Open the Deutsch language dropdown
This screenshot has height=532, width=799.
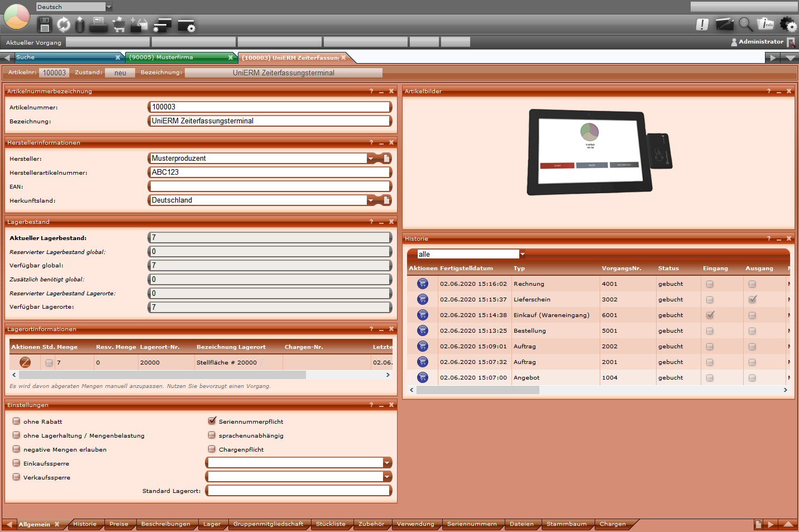109,7
